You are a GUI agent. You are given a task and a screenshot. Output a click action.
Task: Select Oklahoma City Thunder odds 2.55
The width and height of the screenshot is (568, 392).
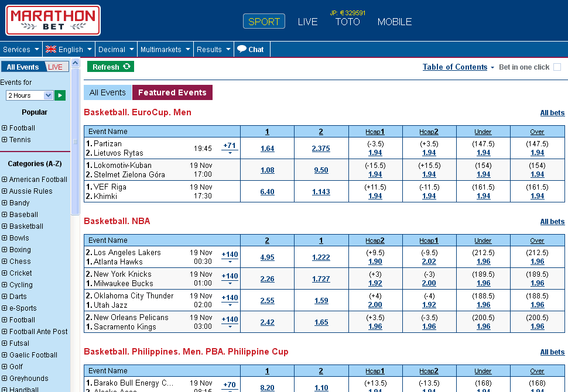(268, 301)
